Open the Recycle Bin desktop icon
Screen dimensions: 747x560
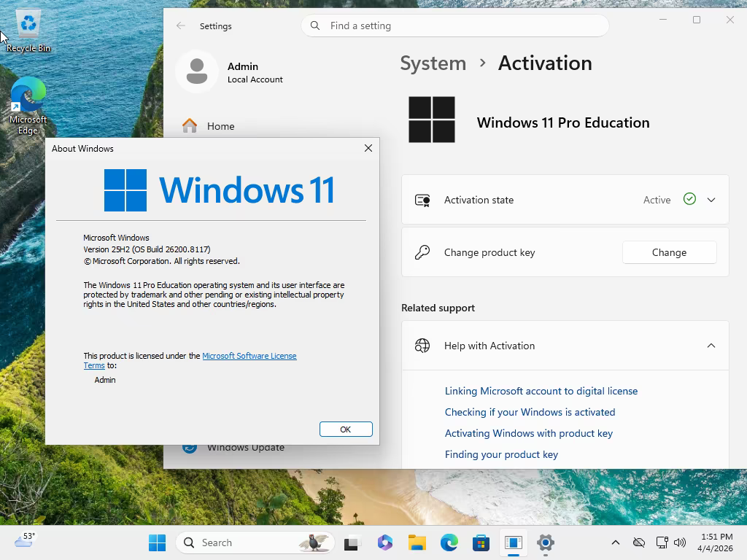coord(28,30)
